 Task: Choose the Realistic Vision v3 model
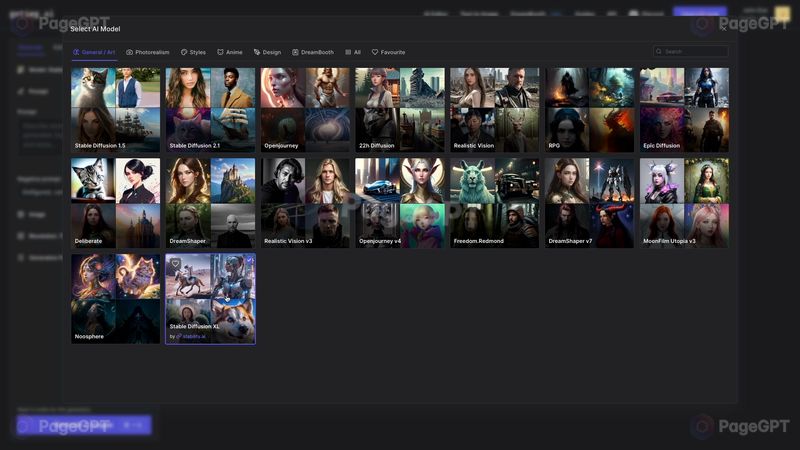point(305,203)
